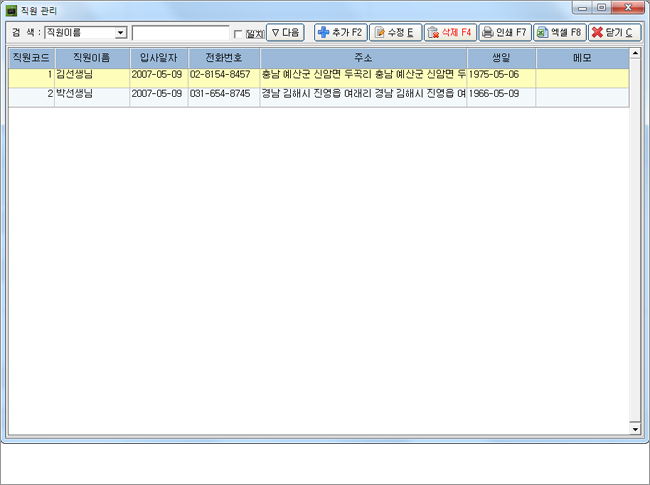Screen dimensions: 650x485
Task: Minimize the 직원 관리 window
Action: 583,8
